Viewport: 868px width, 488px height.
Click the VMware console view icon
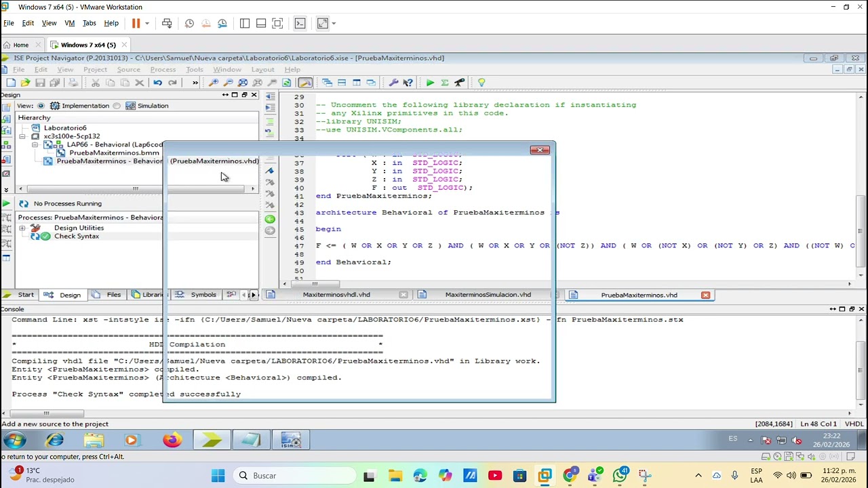click(x=301, y=23)
